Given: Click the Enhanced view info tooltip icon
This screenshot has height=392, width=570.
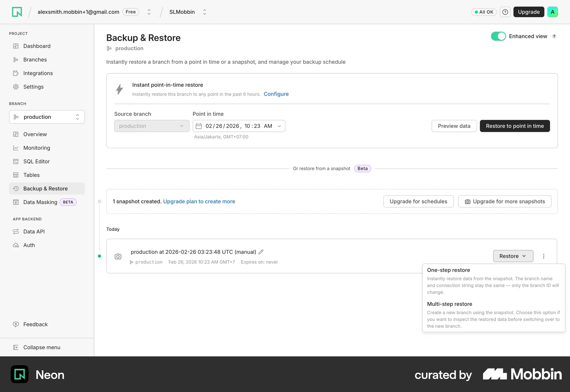Looking at the screenshot, I should click(x=554, y=36).
